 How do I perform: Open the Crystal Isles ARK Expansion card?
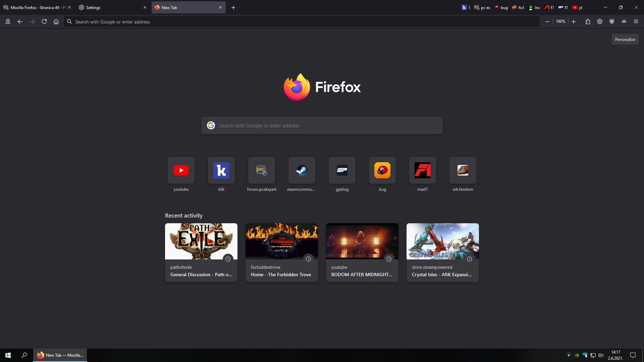pyautogui.click(x=443, y=252)
